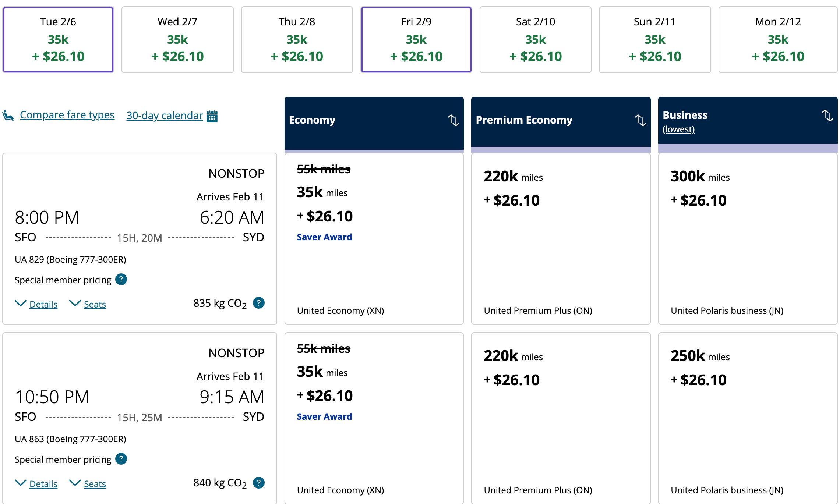Click the 30-day calendar grid icon

tap(212, 116)
